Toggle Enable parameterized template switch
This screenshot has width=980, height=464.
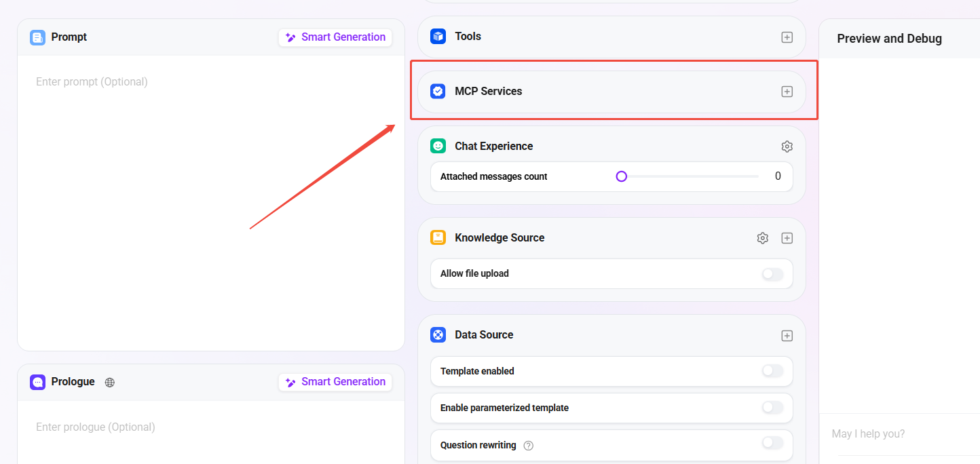(x=772, y=408)
